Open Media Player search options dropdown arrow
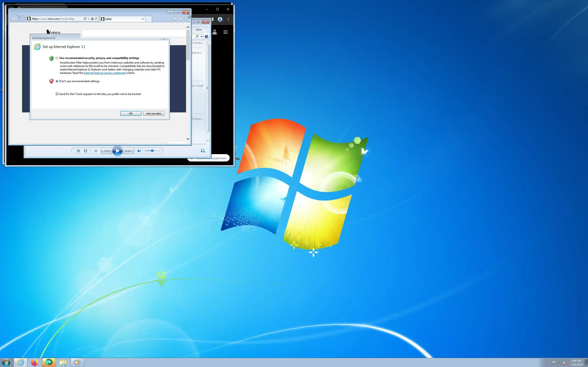Image resolution: width=588 pixels, height=367 pixels. coord(201,37)
